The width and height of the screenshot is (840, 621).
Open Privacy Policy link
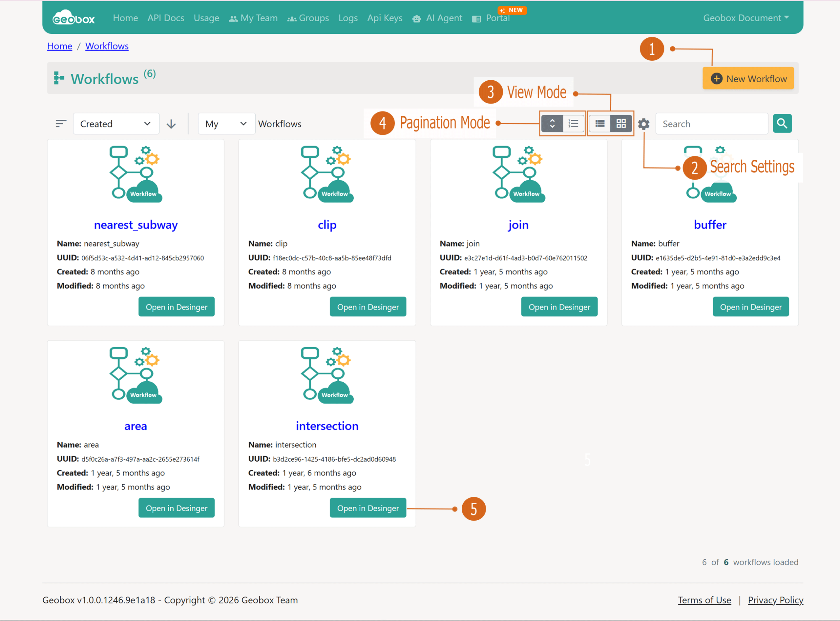776,600
